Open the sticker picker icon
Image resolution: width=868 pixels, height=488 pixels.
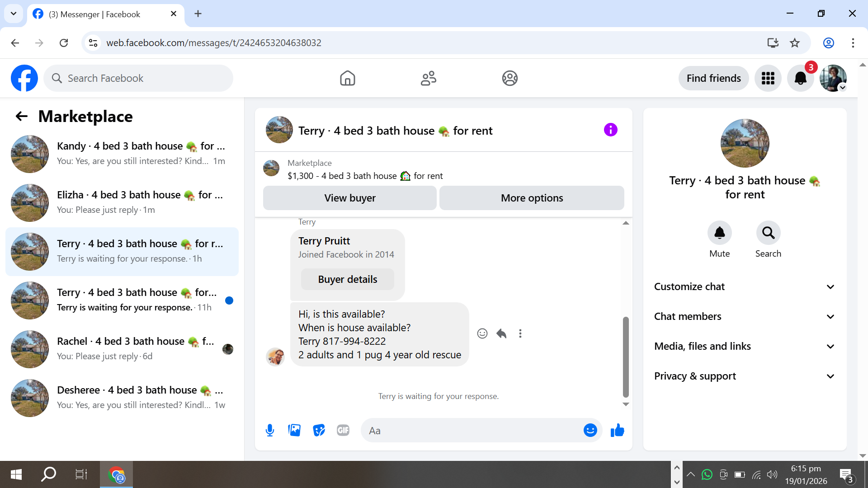319,430
